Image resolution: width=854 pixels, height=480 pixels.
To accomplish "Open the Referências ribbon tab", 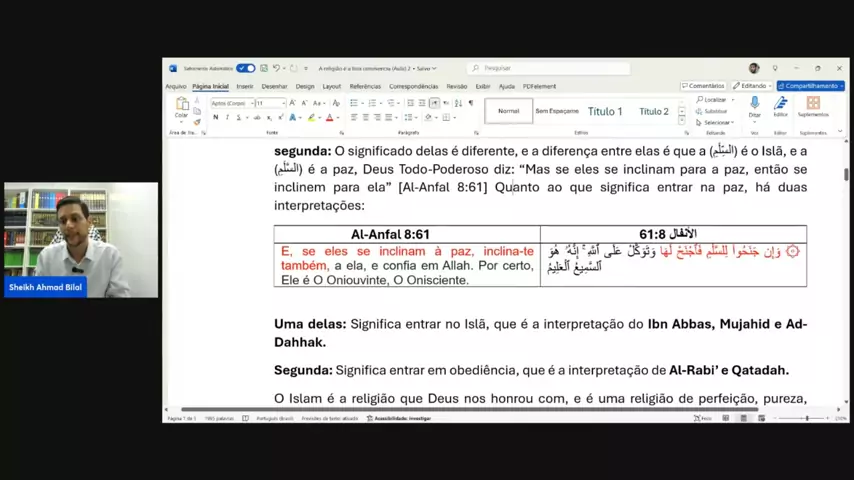I will coord(365,86).
